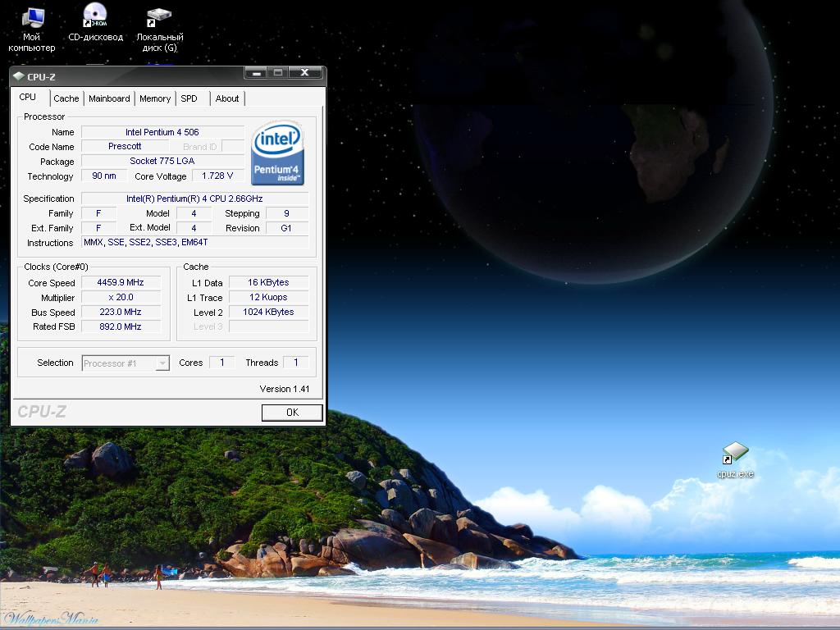
Task: Open the CD-дисковод desktop icon
Action: pyautogui.click(x=95, y=23)
